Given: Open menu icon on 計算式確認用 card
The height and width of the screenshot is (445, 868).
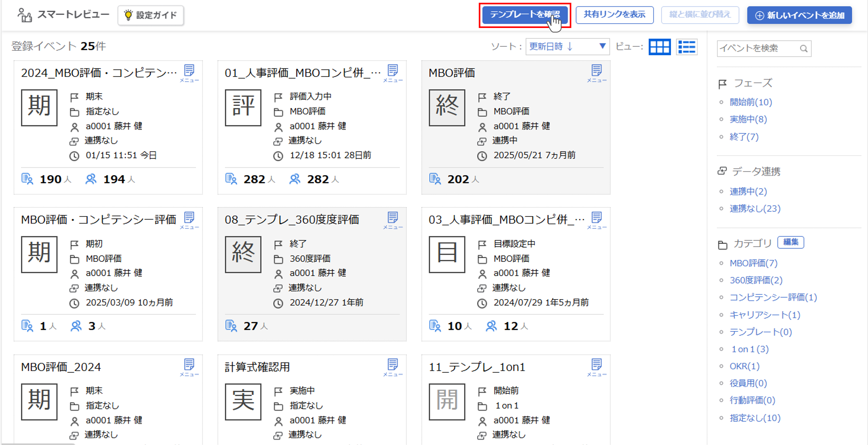Looking at the screenshot, I should [x=393, y=367].
